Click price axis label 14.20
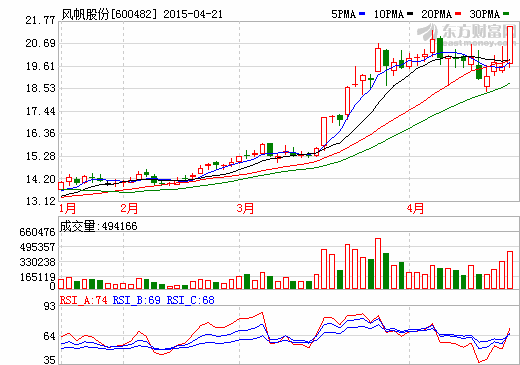520x365 pixels. (40, 179)
